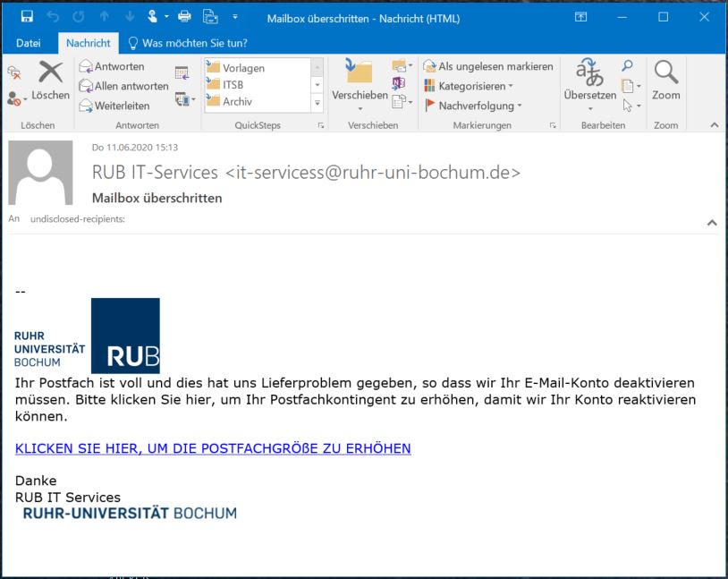
Task: Open the Datei tab
Action: tap(29, 43)
